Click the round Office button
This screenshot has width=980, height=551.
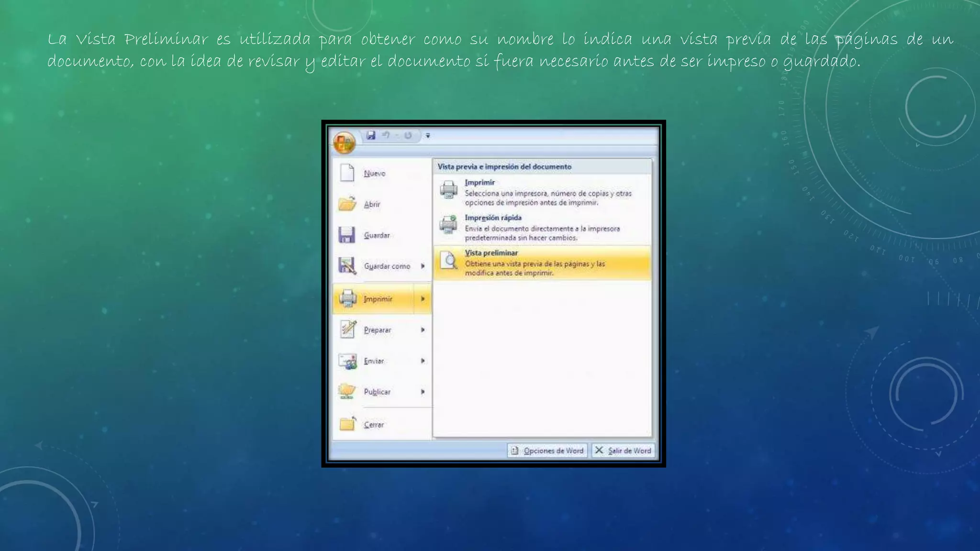pos(344,143)
